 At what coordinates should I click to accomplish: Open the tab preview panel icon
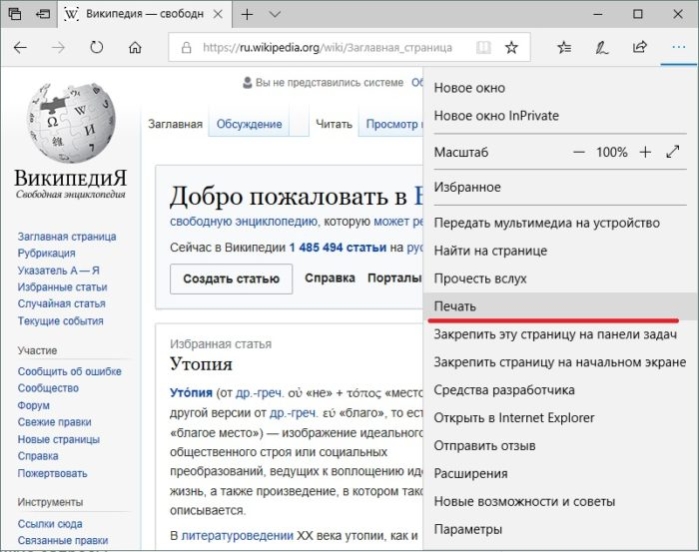coord(15,14)
